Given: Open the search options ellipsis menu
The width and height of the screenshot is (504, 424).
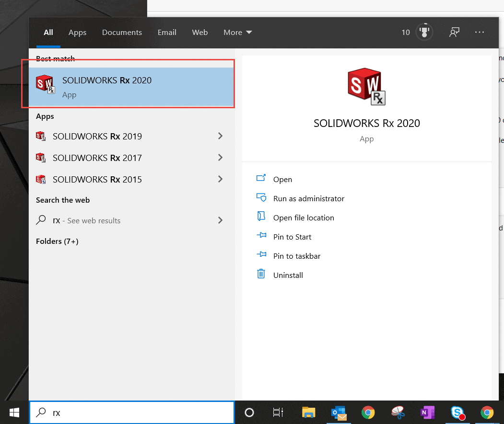Looking at the screenshot, I should pos(479,32).
